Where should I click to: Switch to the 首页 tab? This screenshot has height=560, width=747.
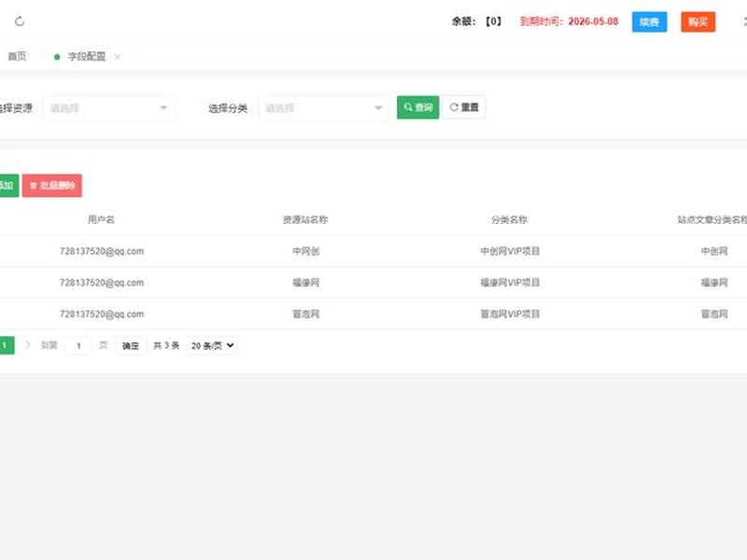[17, 56]
